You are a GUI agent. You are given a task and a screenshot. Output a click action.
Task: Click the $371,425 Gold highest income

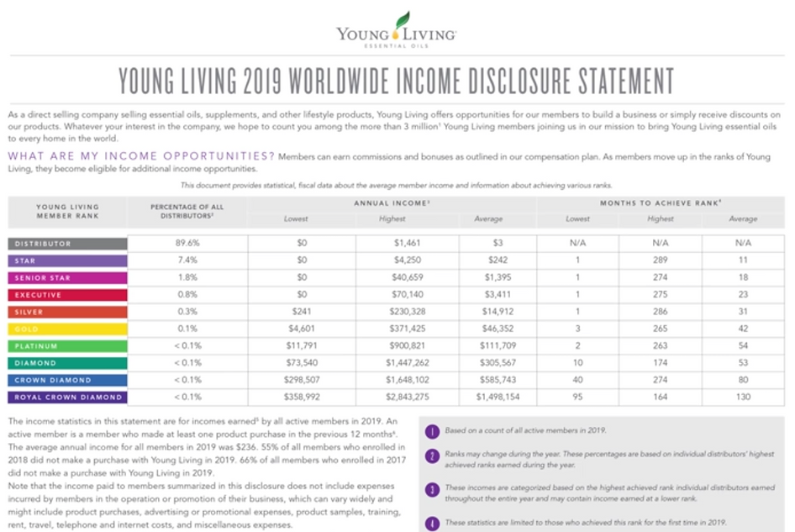[x=407, y=329]
